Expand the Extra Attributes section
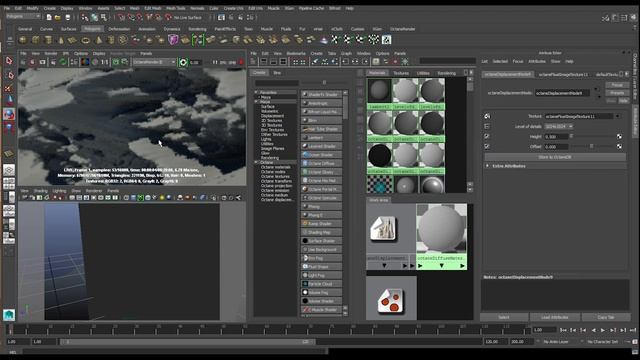 click(x=488, y=166)
